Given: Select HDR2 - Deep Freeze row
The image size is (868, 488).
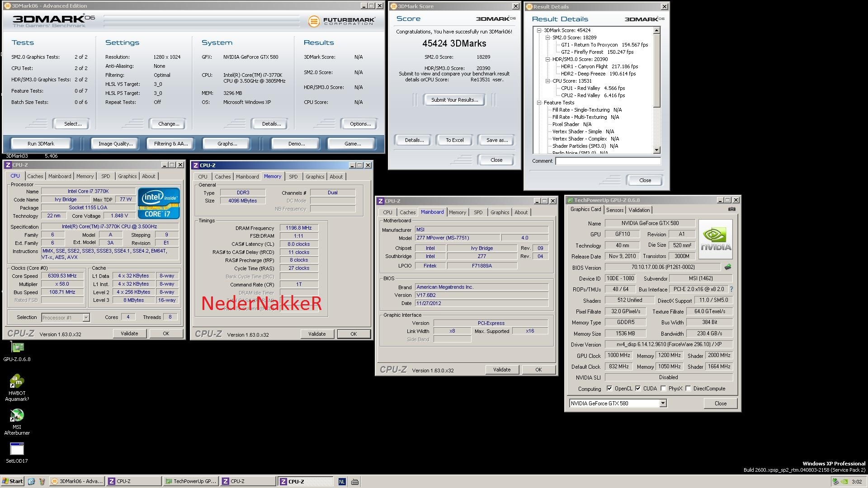Looking at the screenshot, I should pos(598,74).
